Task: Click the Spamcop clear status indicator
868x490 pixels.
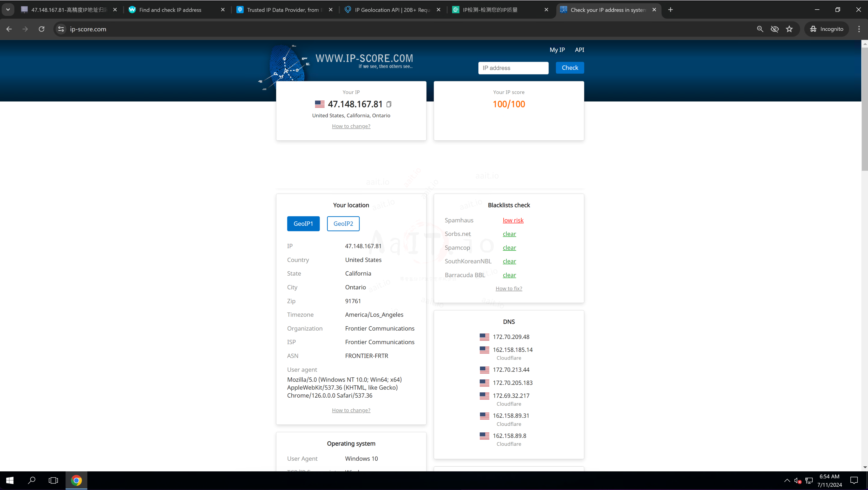Action: point(509,248)
